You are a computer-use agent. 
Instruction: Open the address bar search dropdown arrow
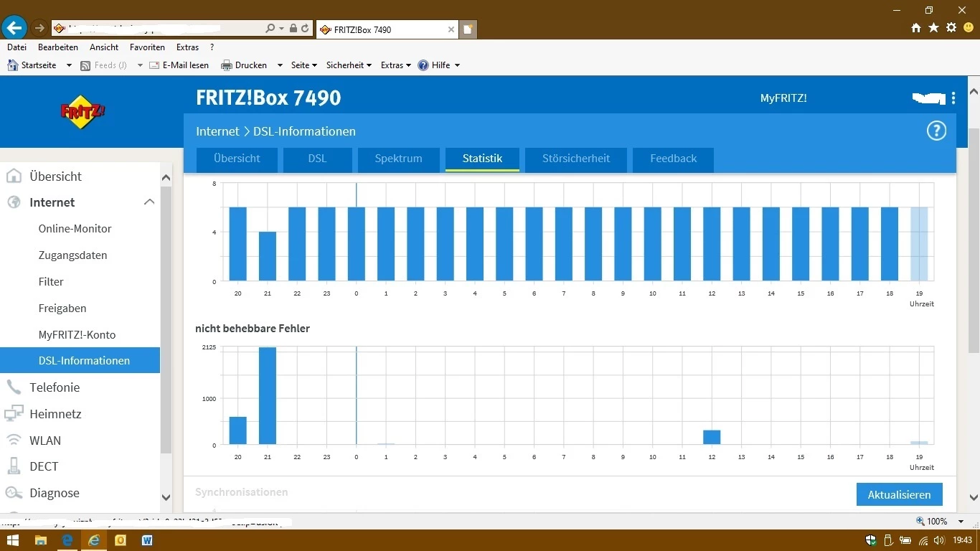(x=281, y=29)
